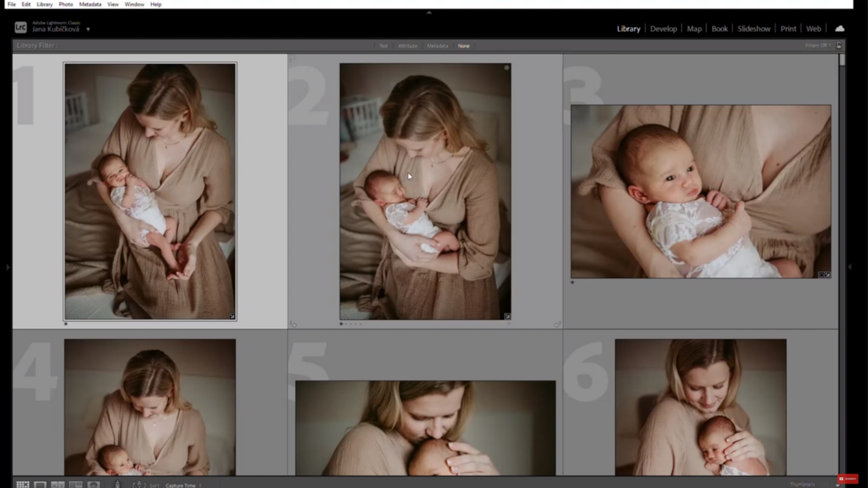Open Compare view (X|Y) in the toolbar

pyautogui.click(x=57, y=484)
